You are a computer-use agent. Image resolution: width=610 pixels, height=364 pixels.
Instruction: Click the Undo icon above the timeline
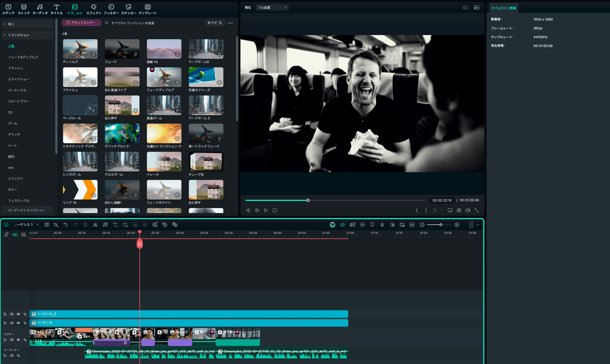(x=66, y=224)
